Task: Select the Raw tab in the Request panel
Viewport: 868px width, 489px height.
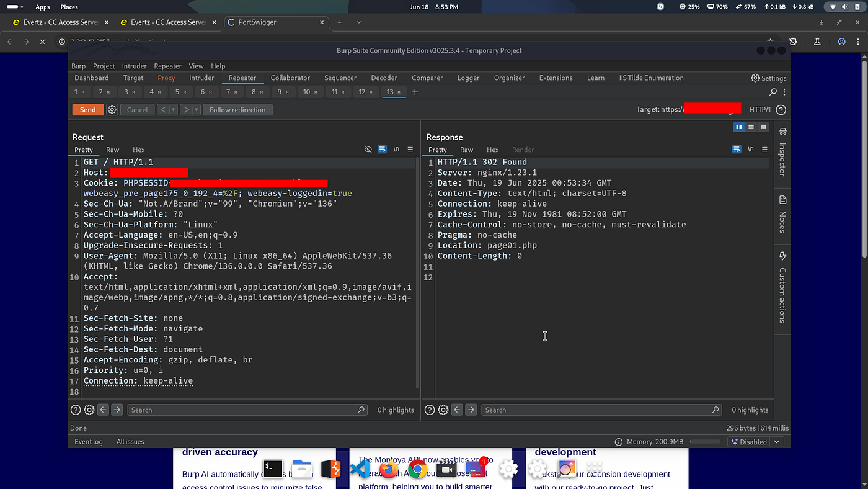Action: pyautogui.click(x=112, y=150)
